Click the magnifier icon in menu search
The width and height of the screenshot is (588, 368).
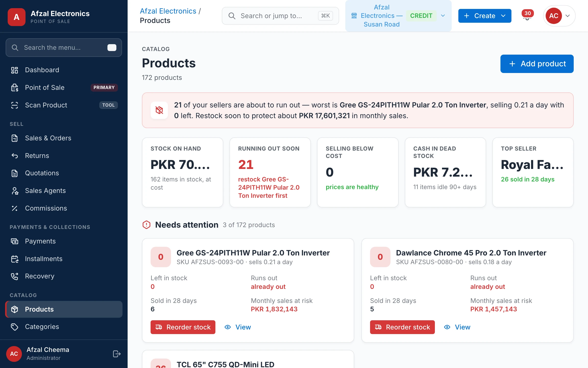[x=15, y=47]
